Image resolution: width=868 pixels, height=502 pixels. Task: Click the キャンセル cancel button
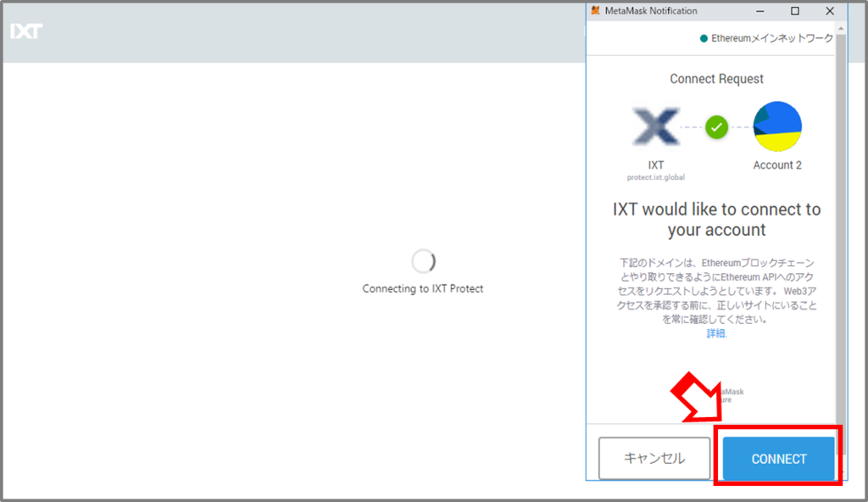tap(654, 458)
